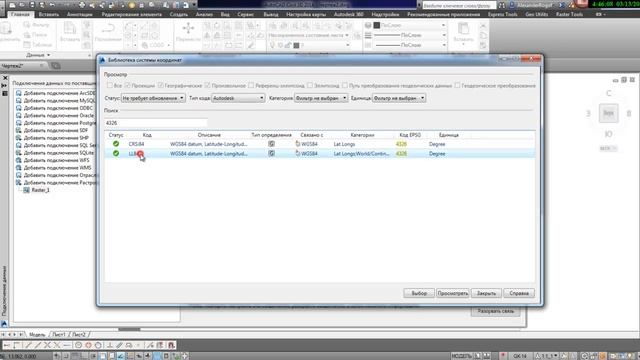
Task: Click definition type icon in CRS84 row
Action: pyautogui.click(x=271, y=144)
